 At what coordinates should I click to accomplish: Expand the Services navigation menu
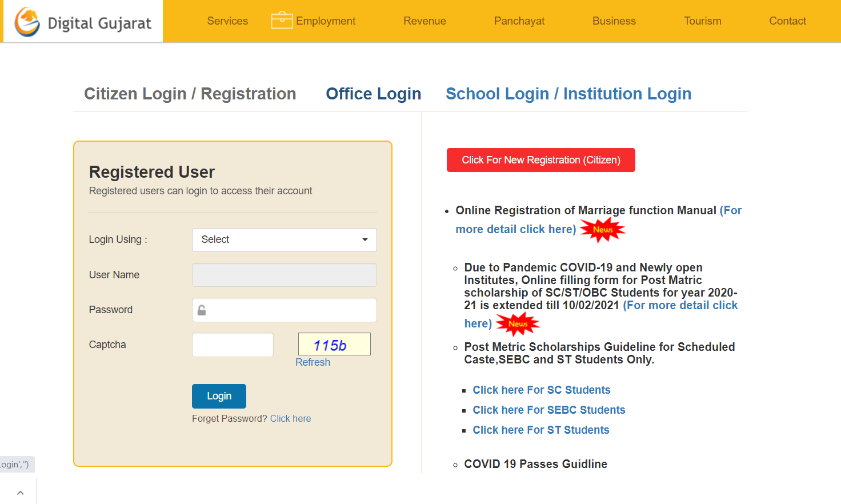(x=227, y=21)
